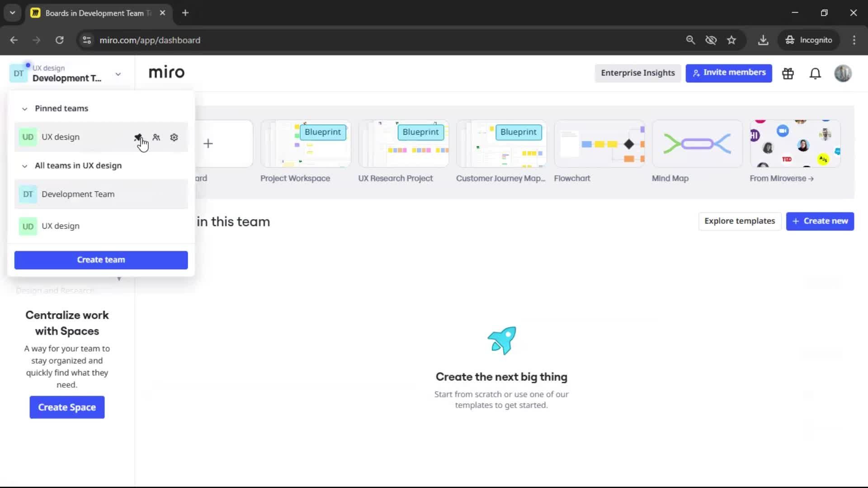
Task: Click the rocket illustration icon
Action: [x=501, y=340]
